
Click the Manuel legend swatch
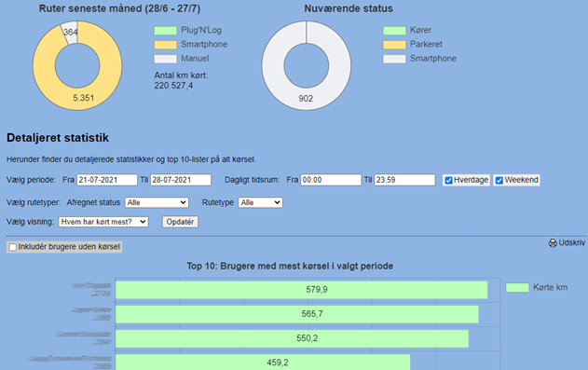tap(165, 59)
